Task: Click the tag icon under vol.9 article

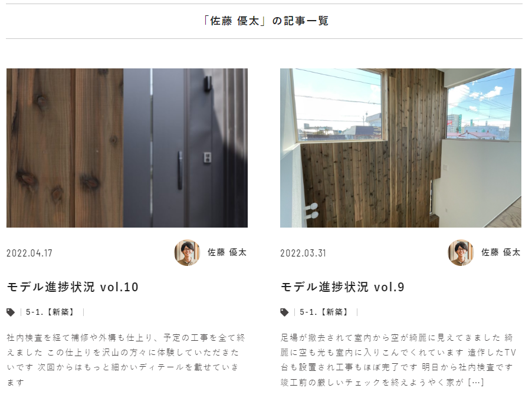Action: (284, 312)
